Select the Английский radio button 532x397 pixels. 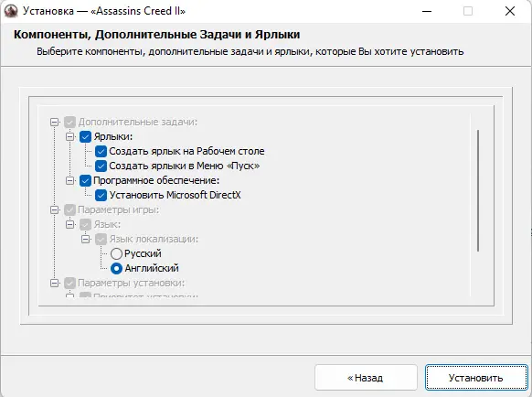click(116, 268)
